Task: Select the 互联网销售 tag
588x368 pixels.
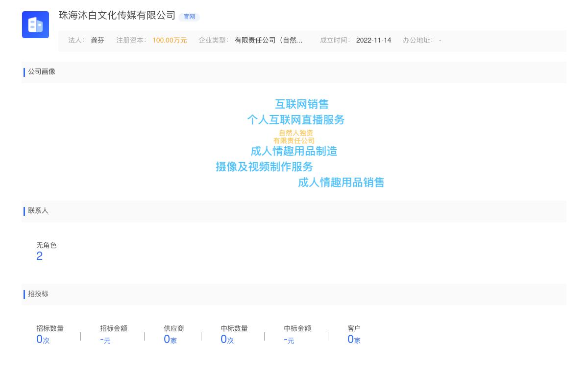Action: coord(302,104)
